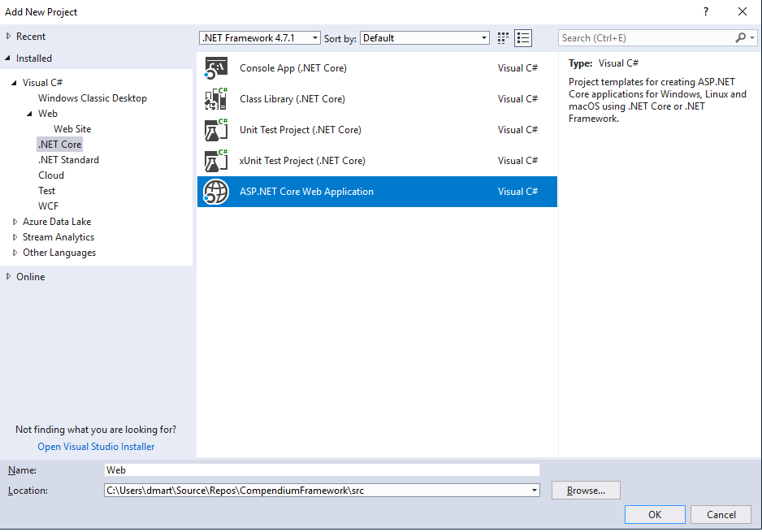
Task: Select the Class Library (.NET Core) template icon
Action: pos(215,98)
